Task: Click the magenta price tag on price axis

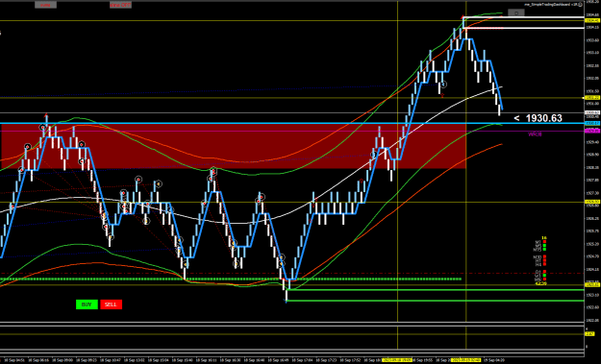Action: 592,131
